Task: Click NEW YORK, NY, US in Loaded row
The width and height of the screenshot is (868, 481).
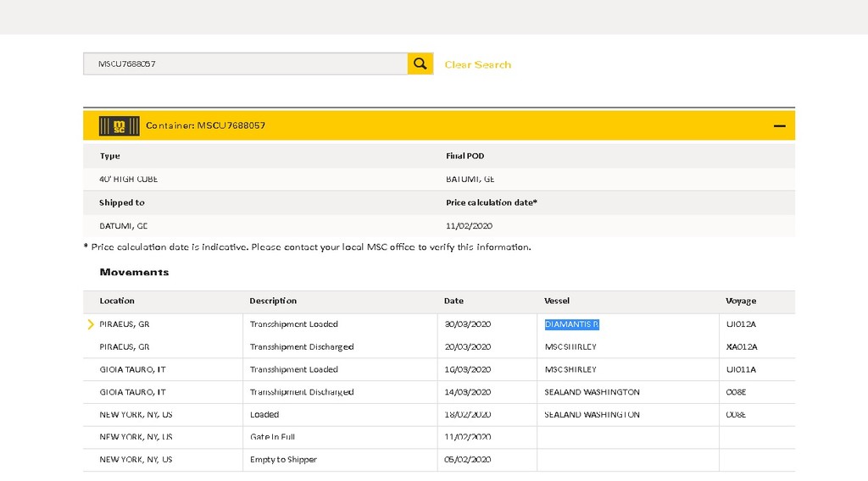Action: click(136, 415)
